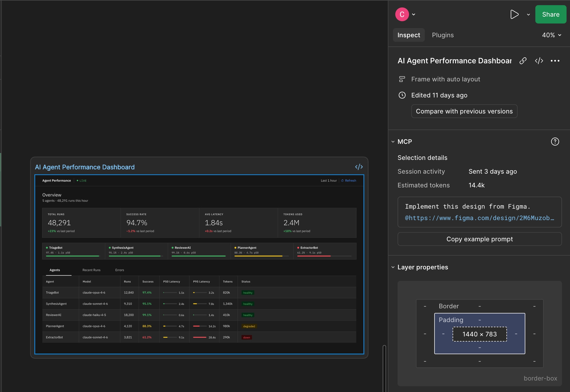Open code view icon in Inspect panel

[x=539, y=61]
